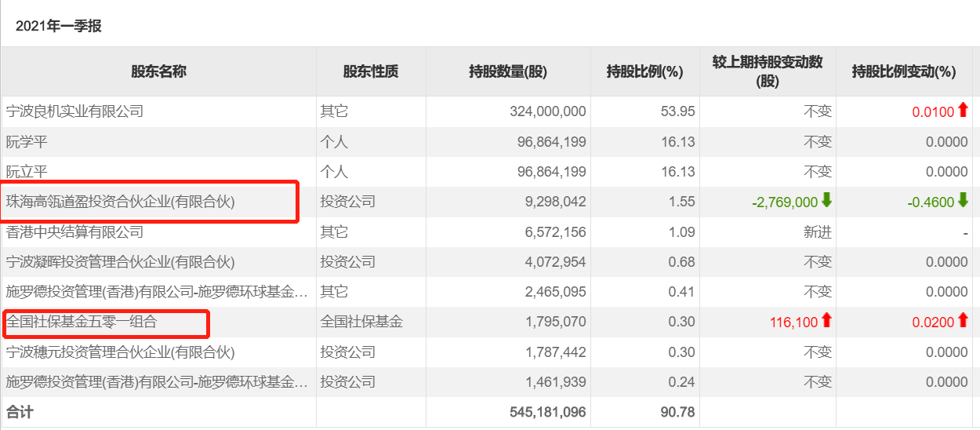
Task: Click 宁波凝晖投资管理合伙企业(有限合伙)
Action: (120, 262)
